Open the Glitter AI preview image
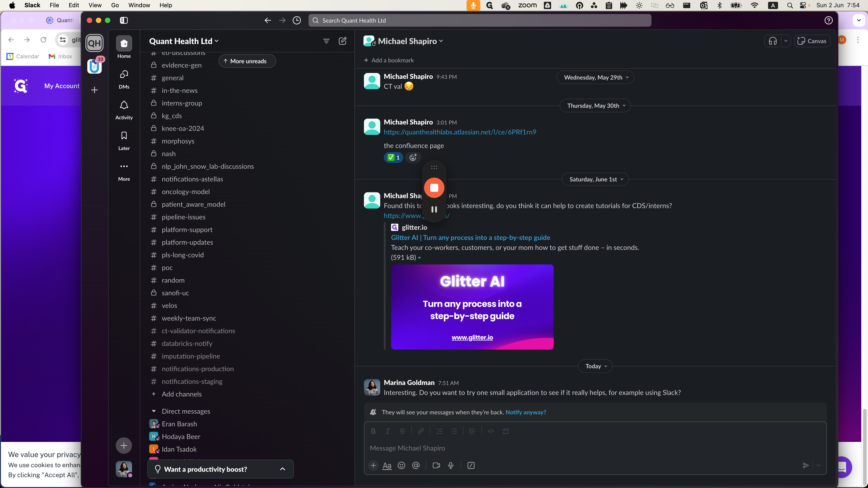868x488 pixels. [472, 307]
